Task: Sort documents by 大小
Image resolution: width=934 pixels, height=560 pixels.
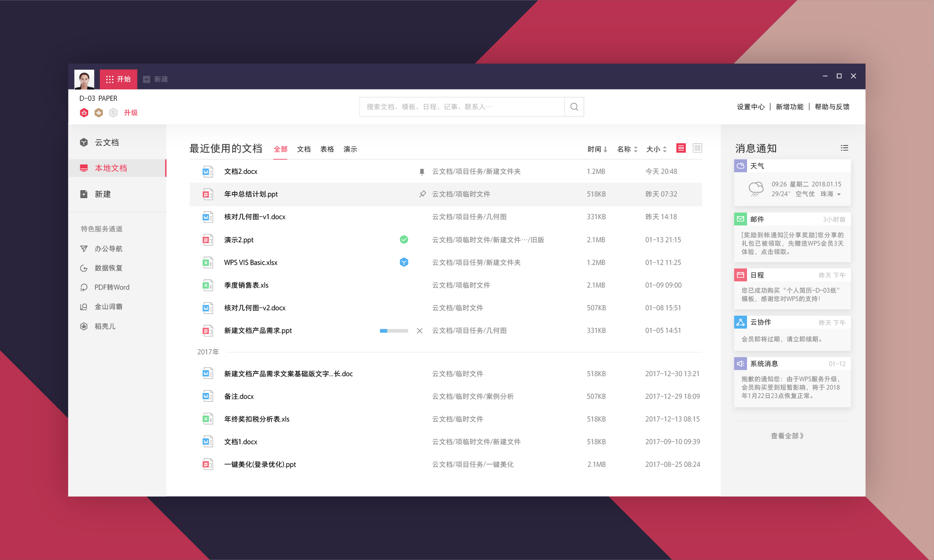Action: pyautogui.click(x=656, y=149)
